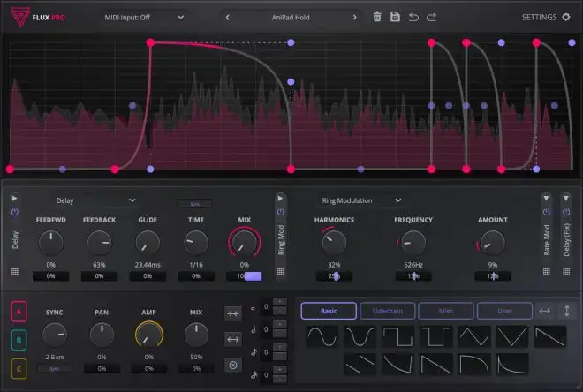583x392 pixels.
Task: Switch to the User shapes tab
Action: coord(504,311)
